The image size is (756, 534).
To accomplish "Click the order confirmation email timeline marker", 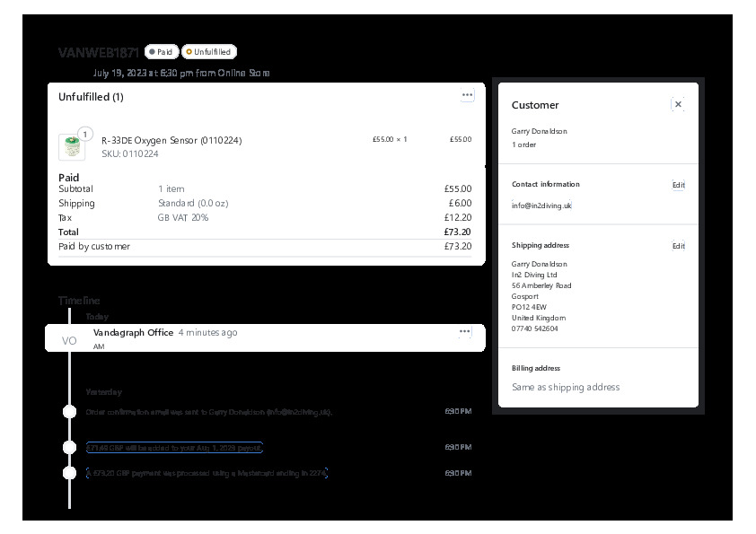I will [69, 412].
